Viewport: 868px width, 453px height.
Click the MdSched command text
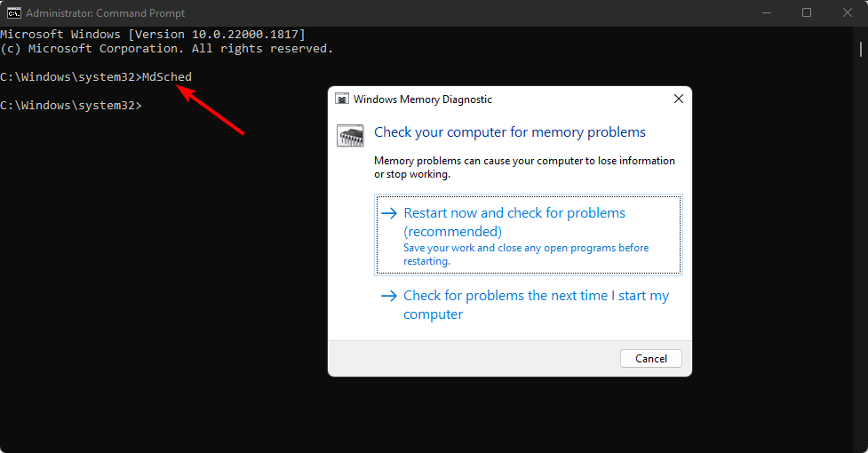coord(167,77)
